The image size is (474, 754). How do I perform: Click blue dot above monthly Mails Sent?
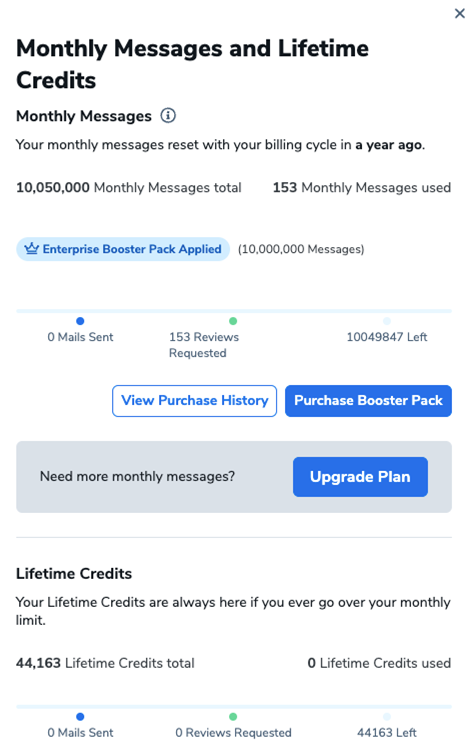coord(80,321)
